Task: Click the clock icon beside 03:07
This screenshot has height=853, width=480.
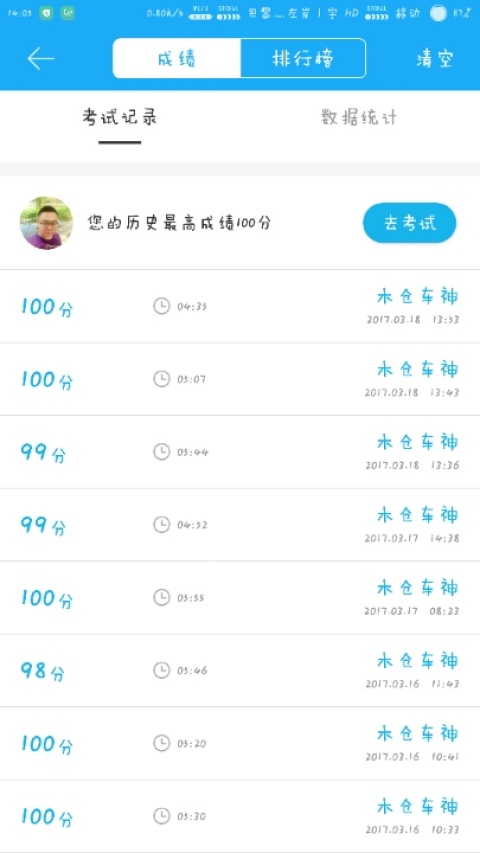Action: [x=161, y=379]
